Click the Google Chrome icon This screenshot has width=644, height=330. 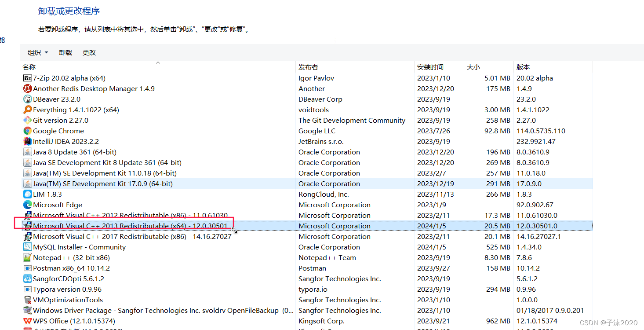tap(28, 131)
